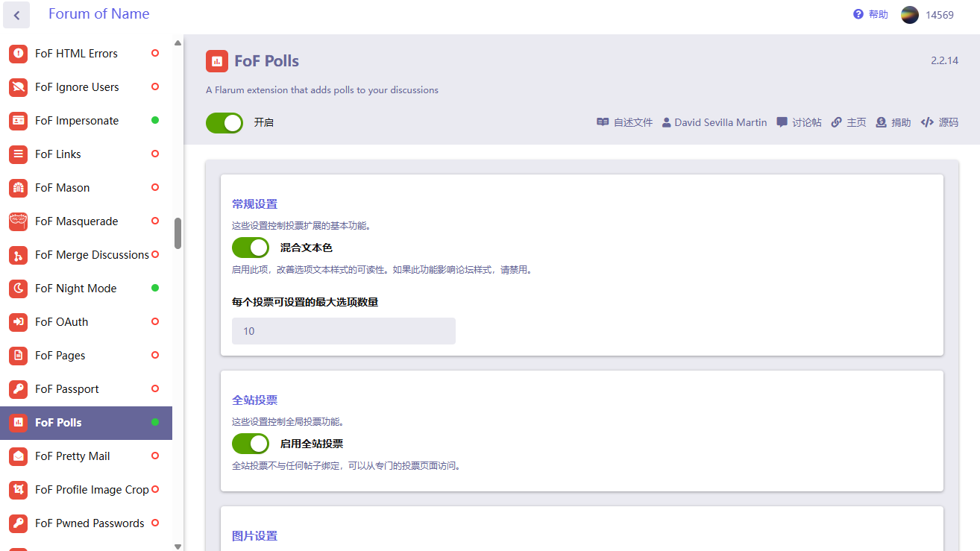The width and height of the screenshot is (980, 551).
Task: Click the 图片设置 section heading
Action: pos(254,535)
